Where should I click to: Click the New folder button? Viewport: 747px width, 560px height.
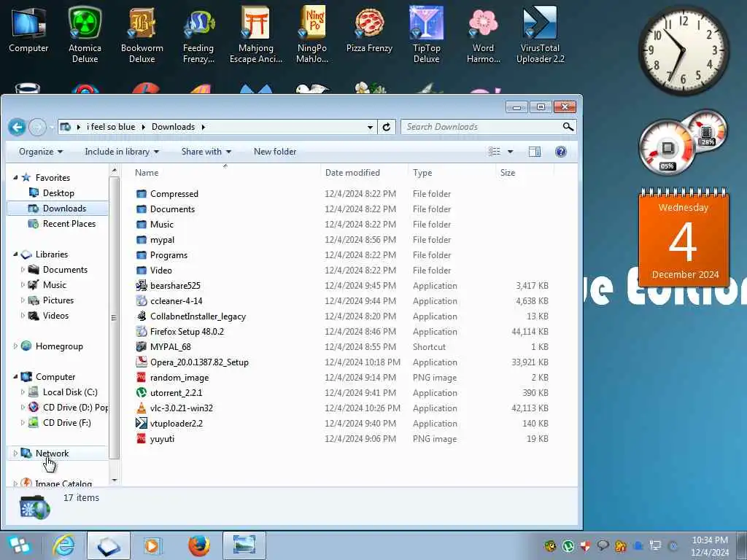pyautogui.click(x=275, y=152)
